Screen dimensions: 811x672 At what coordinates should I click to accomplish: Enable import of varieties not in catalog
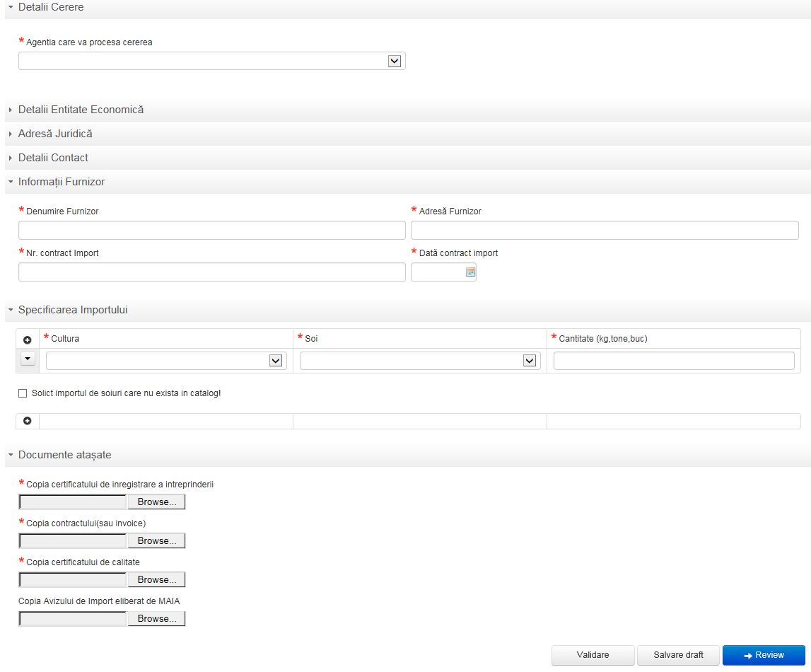click(23, 393)
